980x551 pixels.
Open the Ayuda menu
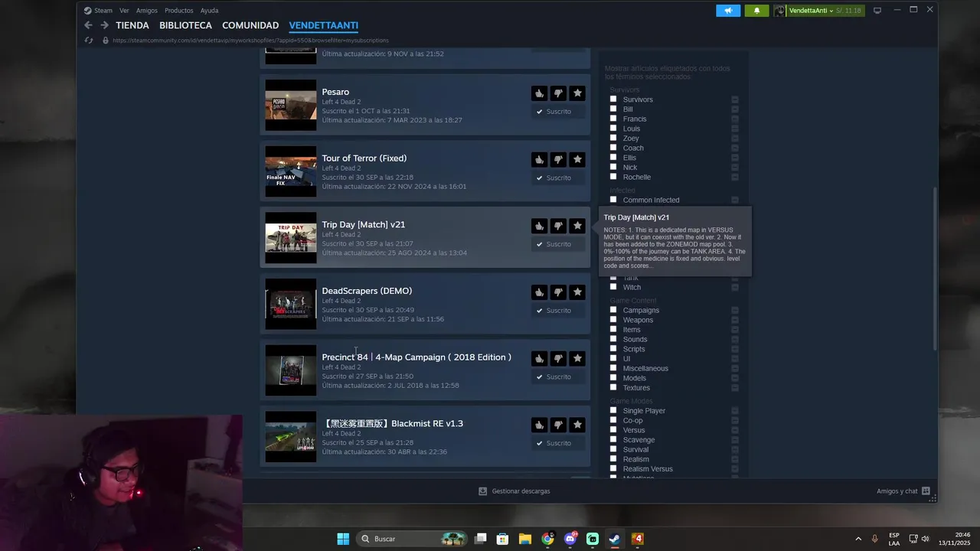209,11
